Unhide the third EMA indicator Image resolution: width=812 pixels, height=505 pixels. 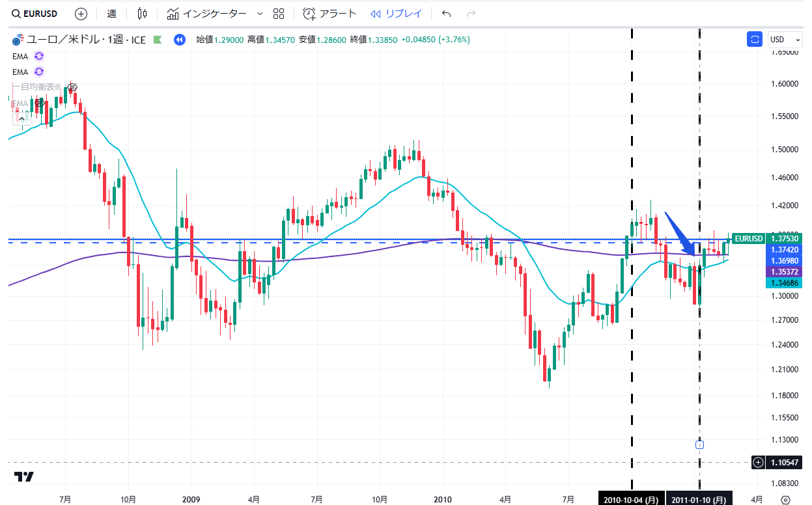pyautogui.click(x=40, y=103)
